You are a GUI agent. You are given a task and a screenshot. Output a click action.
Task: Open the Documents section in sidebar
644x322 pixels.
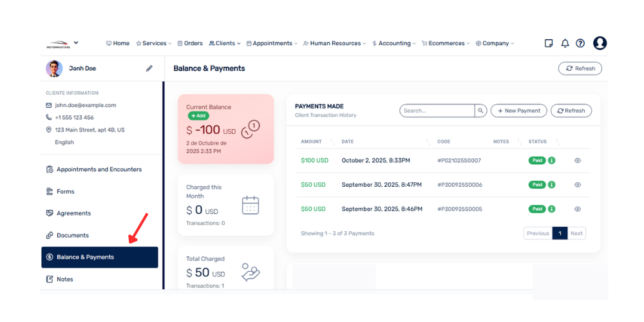pyautogui.click(x=72, y=235)
